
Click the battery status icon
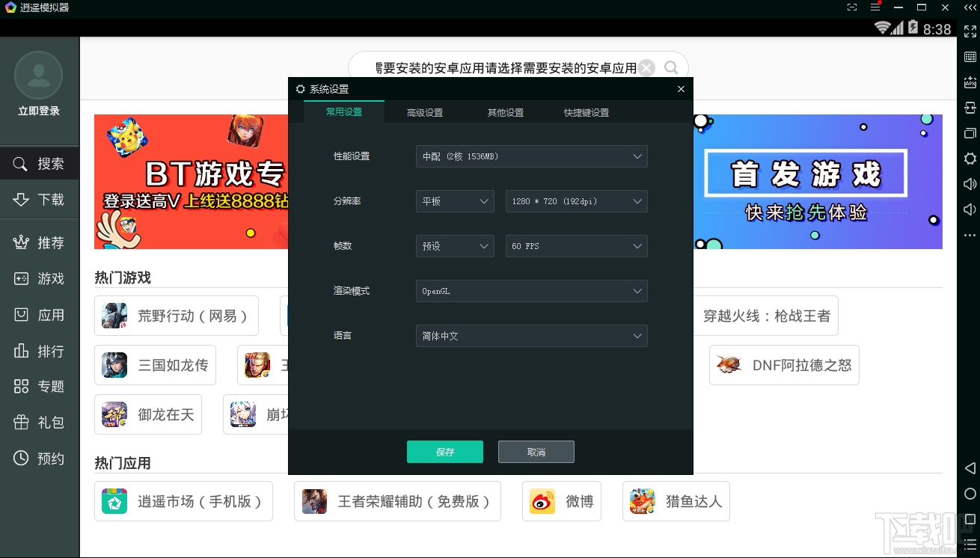point(913,28)
